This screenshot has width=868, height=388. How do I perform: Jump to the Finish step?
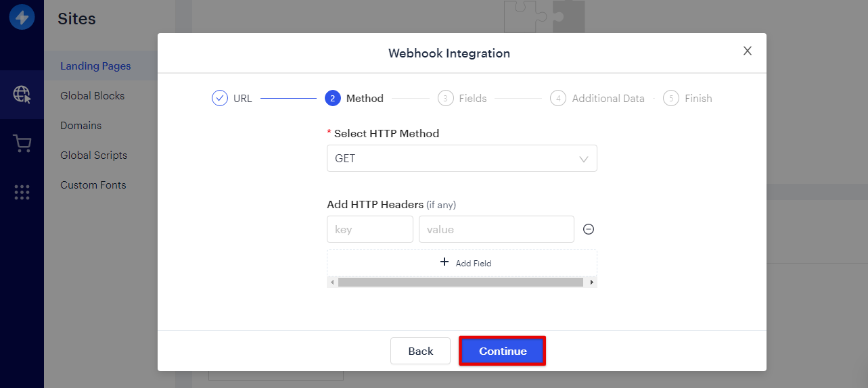[687, 98]
